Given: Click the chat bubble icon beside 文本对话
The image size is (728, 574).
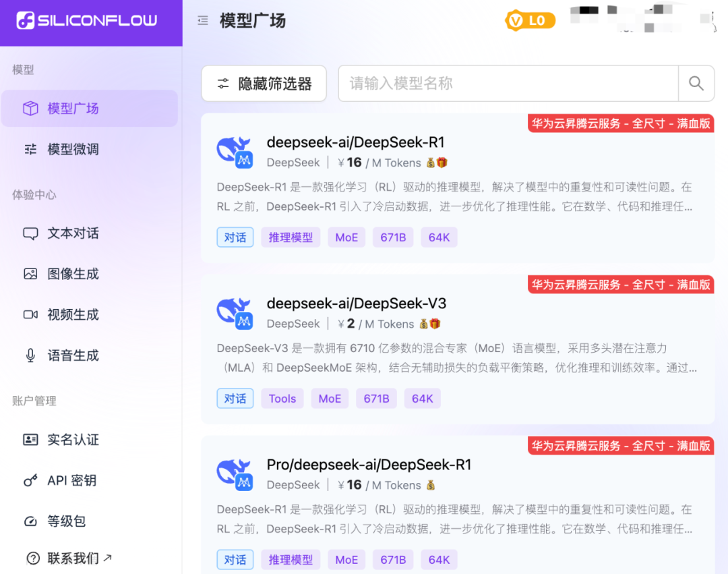Looking at the screenshot, I should pyautogui.click(x=30, y=233).
